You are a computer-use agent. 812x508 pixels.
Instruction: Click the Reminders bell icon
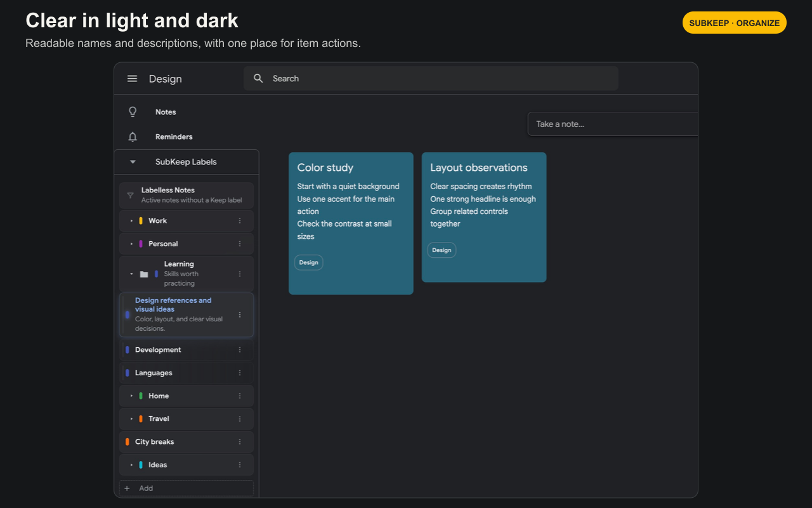pos(133,137)
